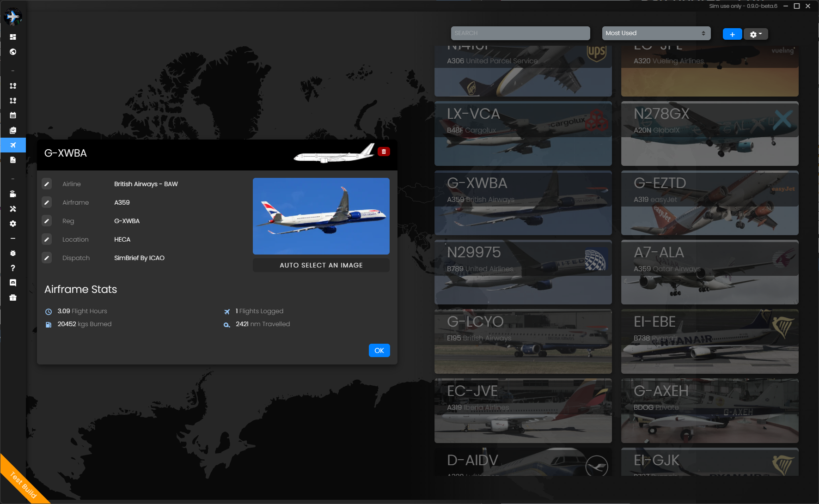Edit the Airframe field pencil icon
Image resolution: width=819 pixels, height=504 pixels.
click(x=47, y=202)
